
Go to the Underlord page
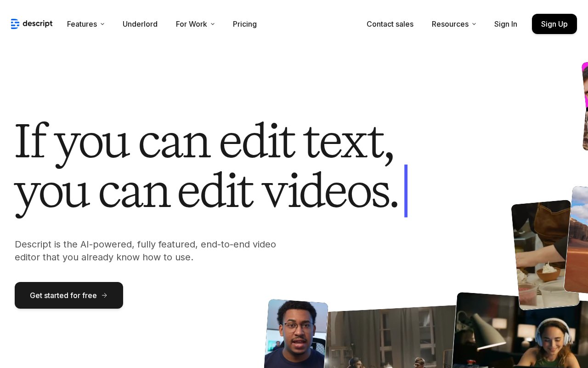[x=140, y=24]
